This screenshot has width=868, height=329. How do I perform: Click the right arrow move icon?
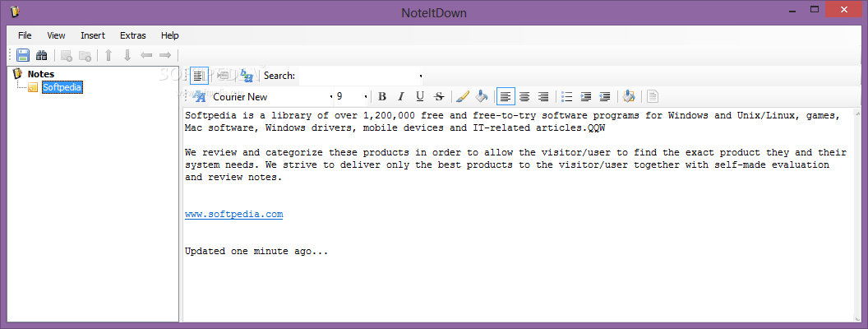(x=165, y=55)
